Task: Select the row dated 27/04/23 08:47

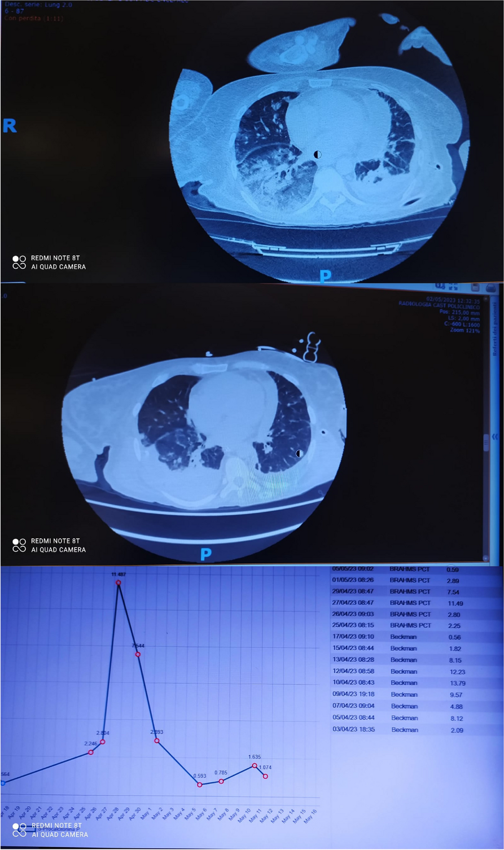Action: (416, 603)
